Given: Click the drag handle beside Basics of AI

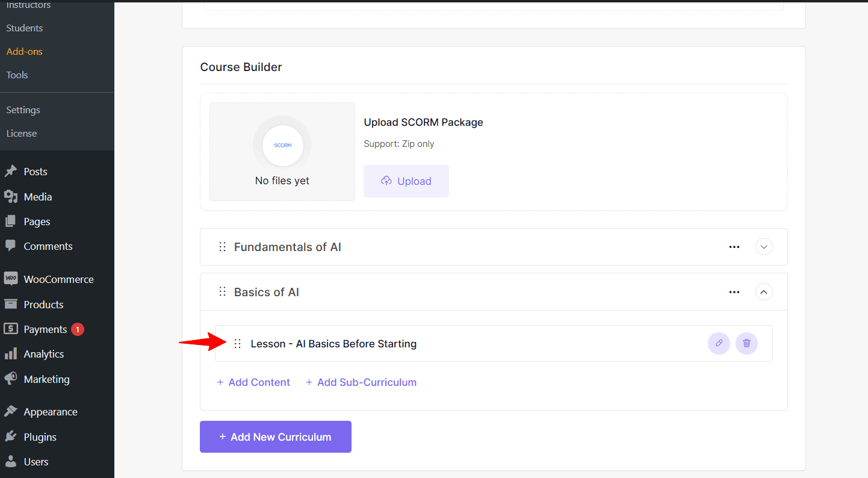Looking at the screenshot, I should tap(222, 291).
